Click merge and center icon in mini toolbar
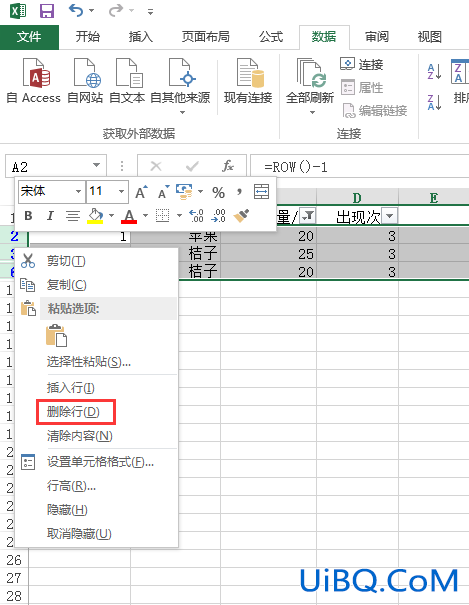 [261, 192]
